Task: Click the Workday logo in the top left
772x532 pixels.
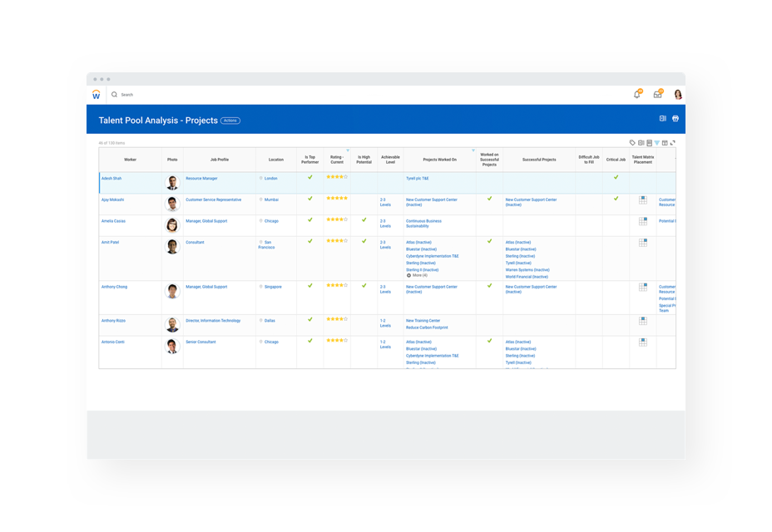Action: coord(96,94)
